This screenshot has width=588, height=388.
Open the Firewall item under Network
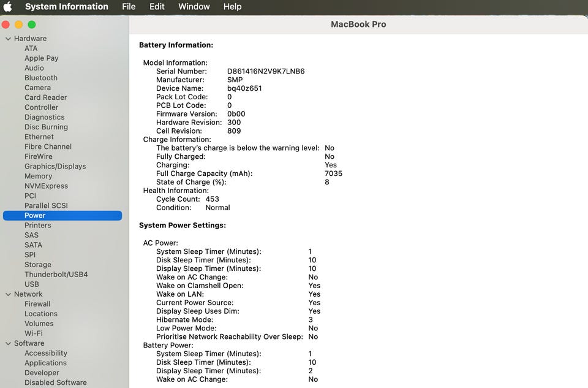pyautogui.click(x=37, y=304)
